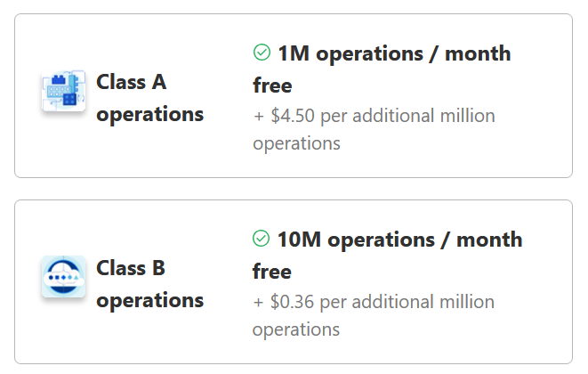The height and width of the screenshot is (374, 588).
Task: Click the $4.50 price amount
Action: [292, 116]
